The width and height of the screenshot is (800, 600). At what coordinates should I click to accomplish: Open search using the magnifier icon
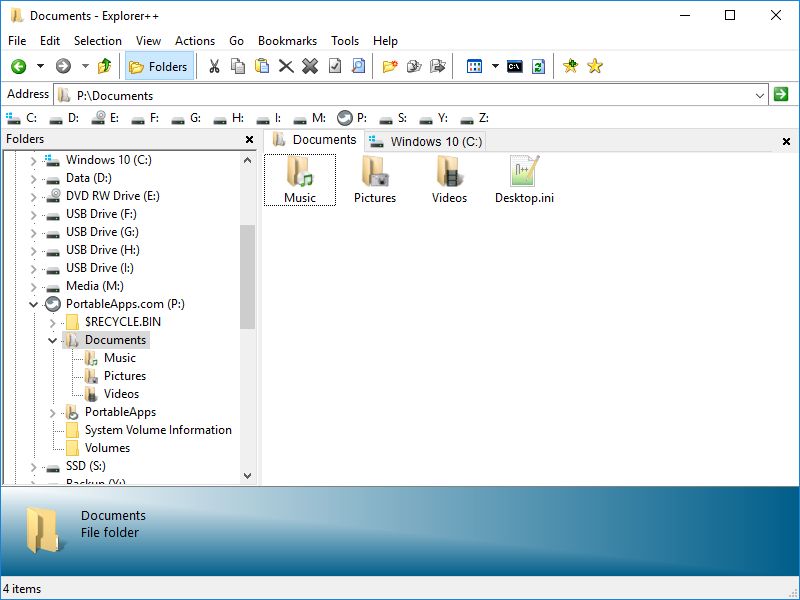[x=358, y=66]
